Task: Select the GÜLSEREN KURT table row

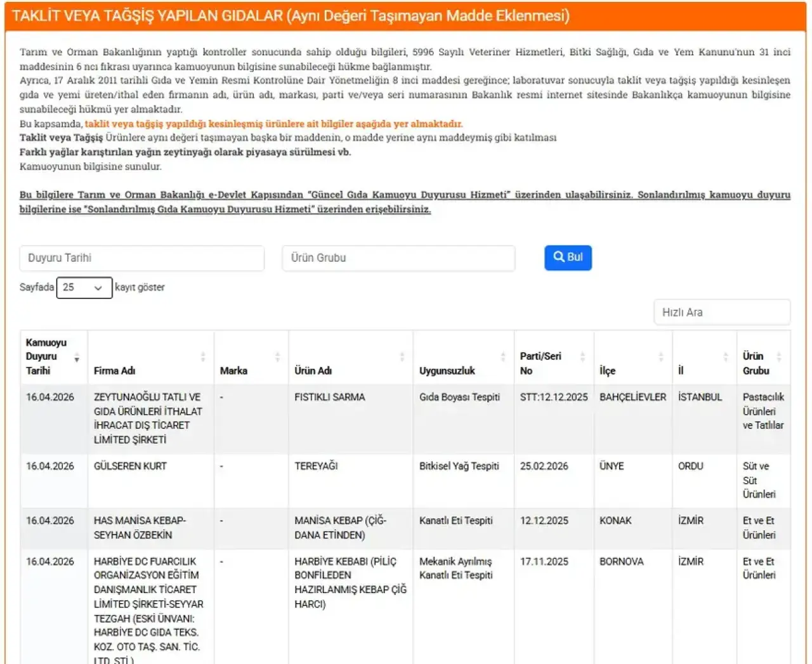Action: tap(130, 466)
